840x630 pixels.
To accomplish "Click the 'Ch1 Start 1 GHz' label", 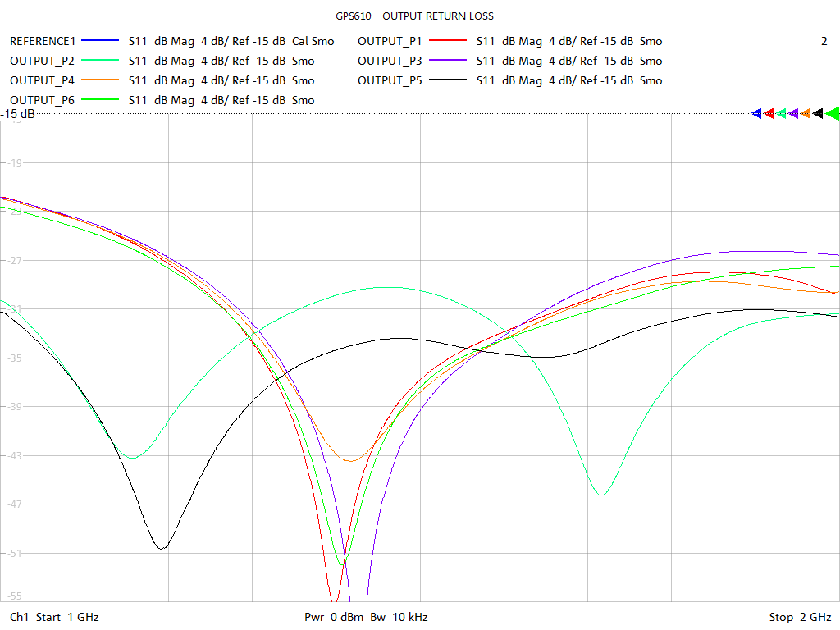I will (54, 617).
